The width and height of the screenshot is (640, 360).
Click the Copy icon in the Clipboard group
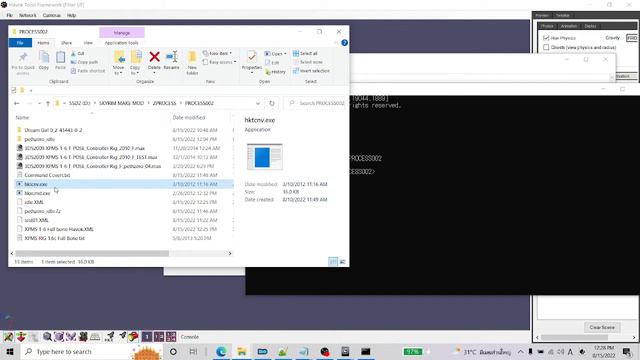[x=44, y=58]
